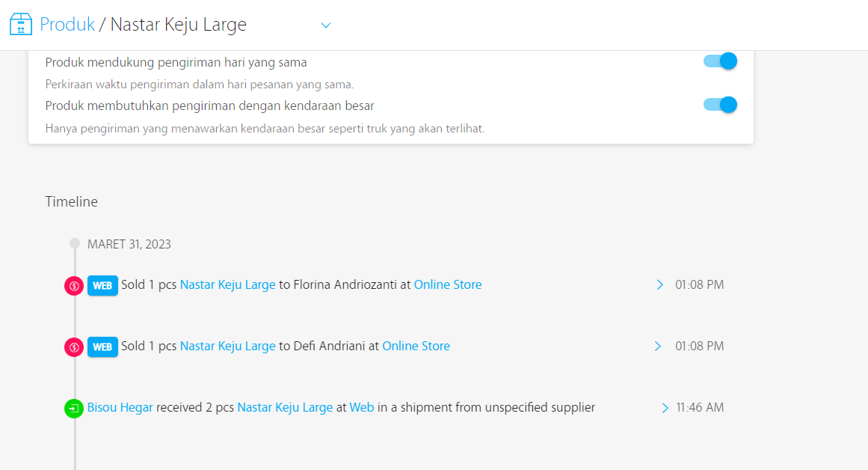
Task: Open dropdown arrow next to Nastar Keju Large title
Action: click(x=326, y=25)
